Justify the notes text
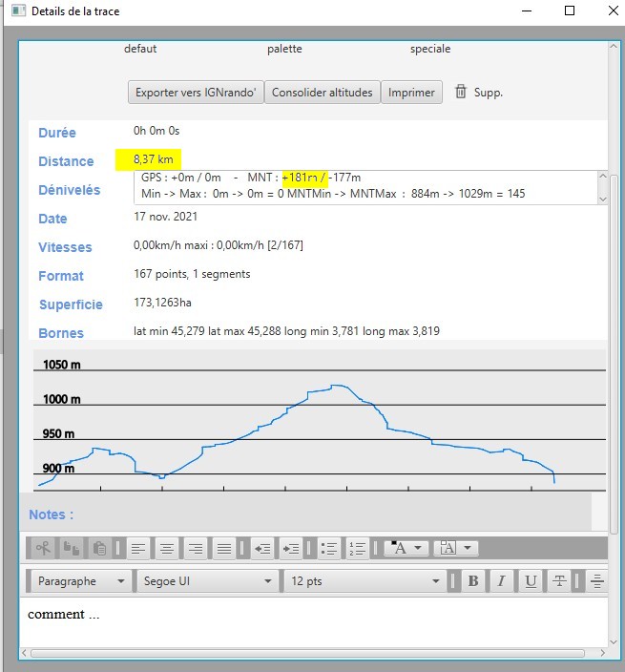 224,548
